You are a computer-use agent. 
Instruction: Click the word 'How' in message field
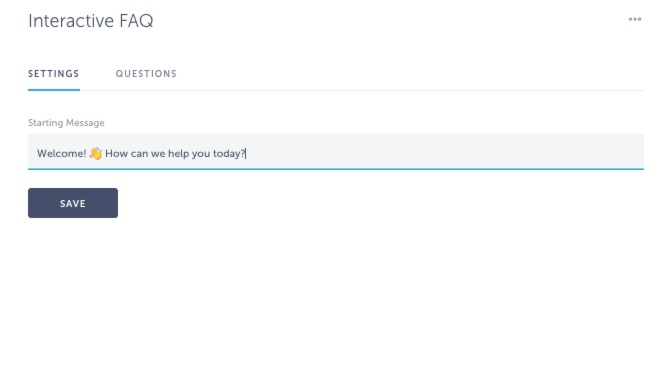[116, 153]
